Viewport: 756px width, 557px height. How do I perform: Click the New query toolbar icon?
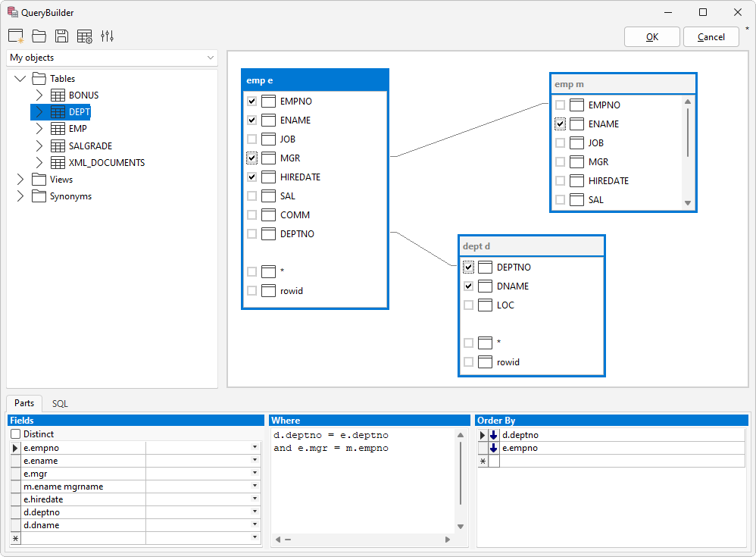15,36
